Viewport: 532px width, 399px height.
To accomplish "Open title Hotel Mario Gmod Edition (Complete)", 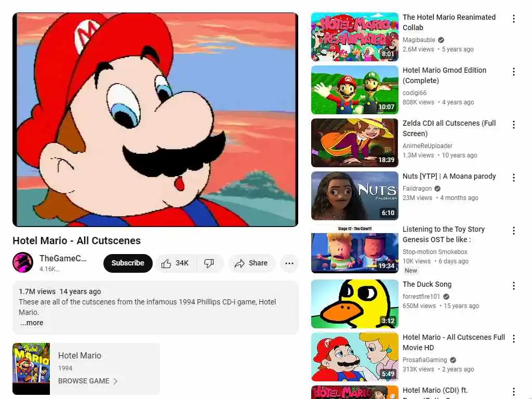I will point(445,75).
